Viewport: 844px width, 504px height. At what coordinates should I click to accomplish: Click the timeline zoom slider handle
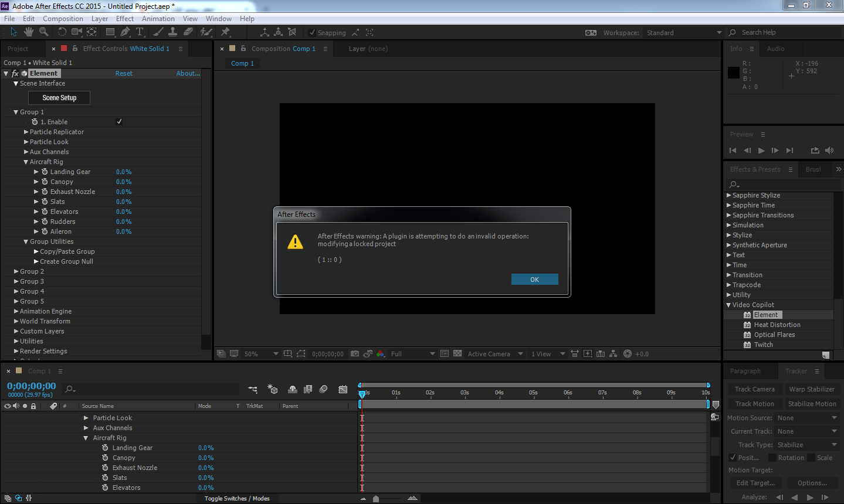376,499
